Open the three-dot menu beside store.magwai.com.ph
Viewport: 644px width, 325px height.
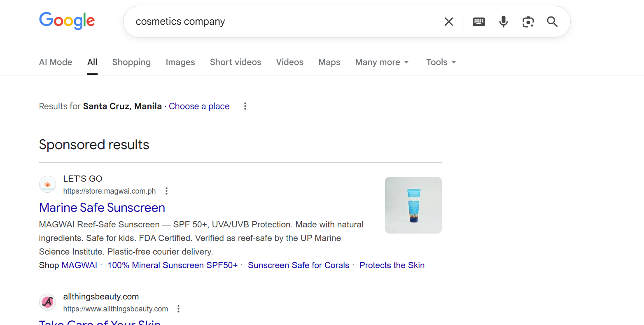166,191
